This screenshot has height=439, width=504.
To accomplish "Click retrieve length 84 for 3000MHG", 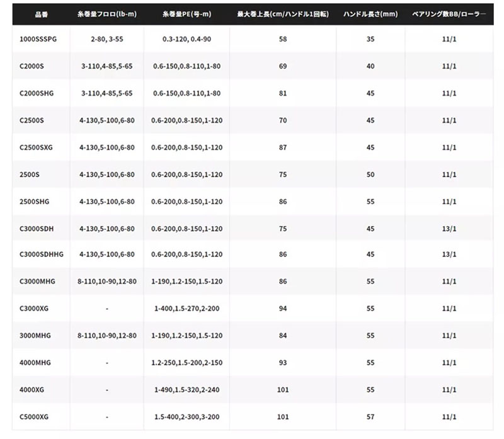I will click(283, 336).
